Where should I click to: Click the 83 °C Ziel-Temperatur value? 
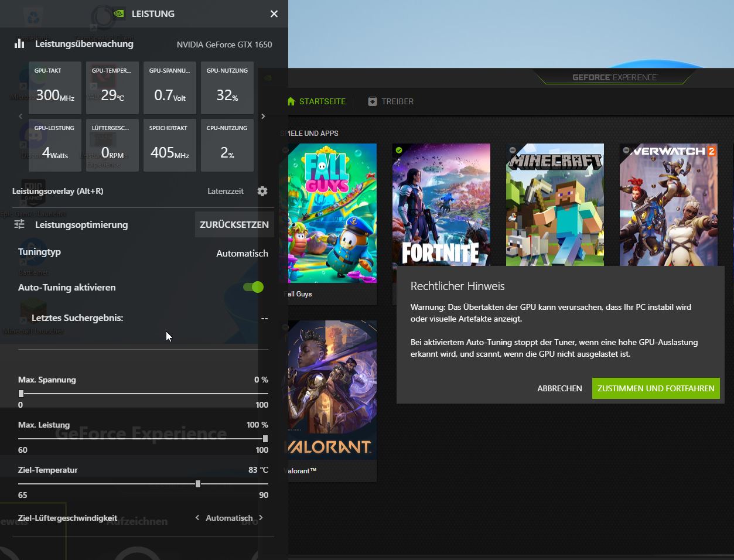pyautogui.click(x=258, y=470)
